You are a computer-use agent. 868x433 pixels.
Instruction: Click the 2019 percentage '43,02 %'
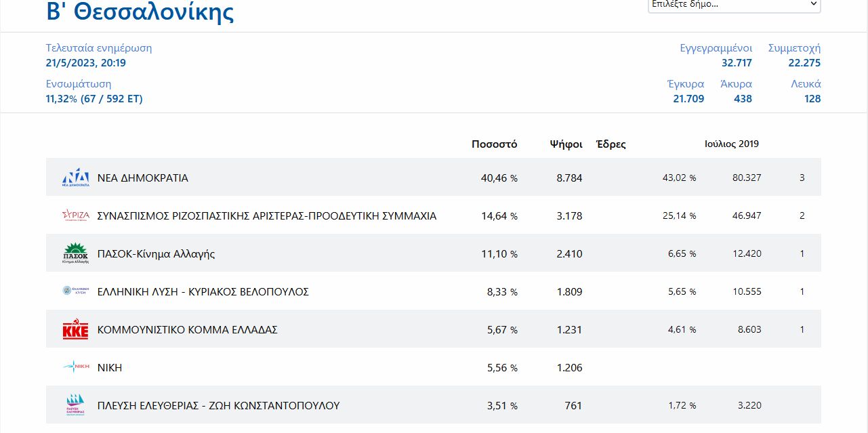click(x=679, y=178)
